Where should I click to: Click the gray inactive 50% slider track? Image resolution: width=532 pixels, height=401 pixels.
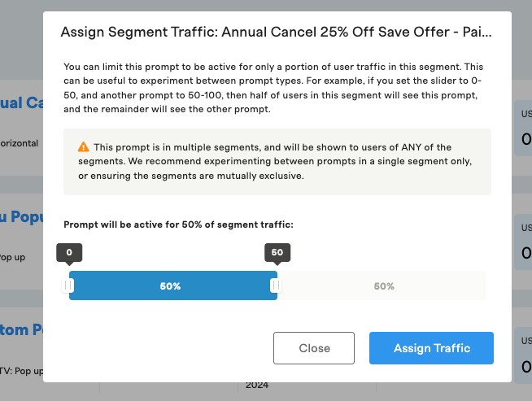[x=382, y=285]
